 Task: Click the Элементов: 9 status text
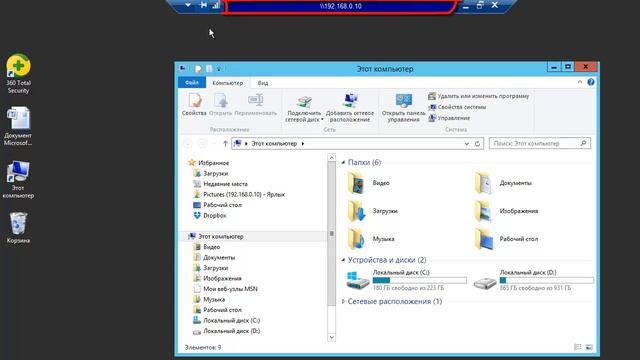(x=203, y=347)
